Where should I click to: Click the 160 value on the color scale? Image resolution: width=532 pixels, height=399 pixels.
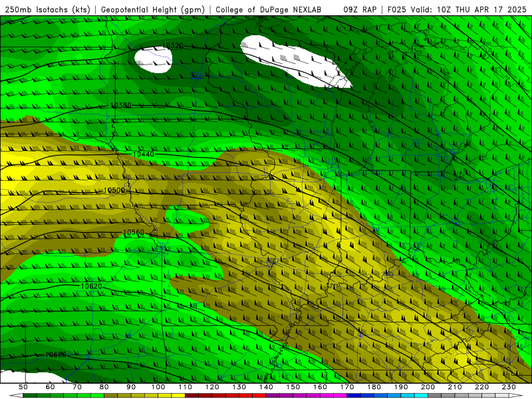320,387
